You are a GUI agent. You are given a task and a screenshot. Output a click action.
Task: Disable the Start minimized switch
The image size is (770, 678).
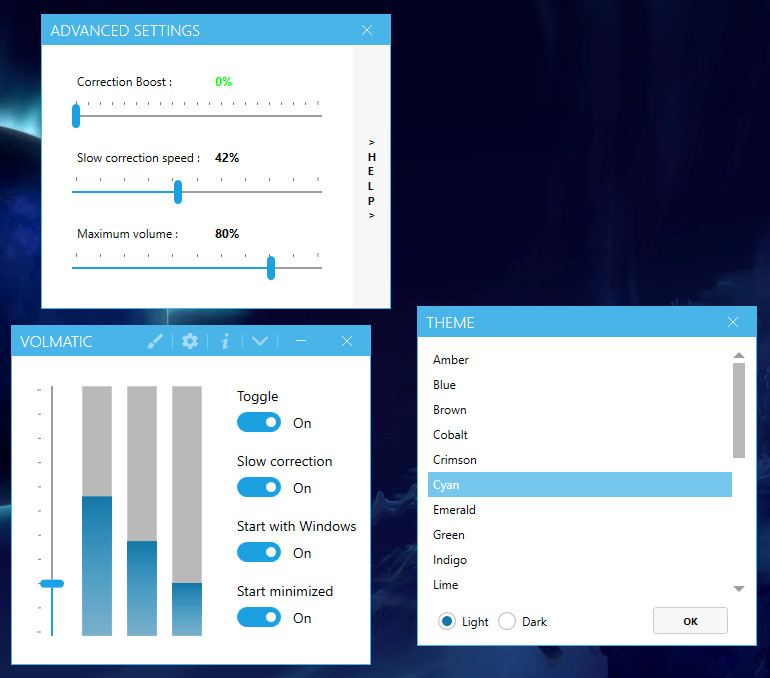pos(259,618)
